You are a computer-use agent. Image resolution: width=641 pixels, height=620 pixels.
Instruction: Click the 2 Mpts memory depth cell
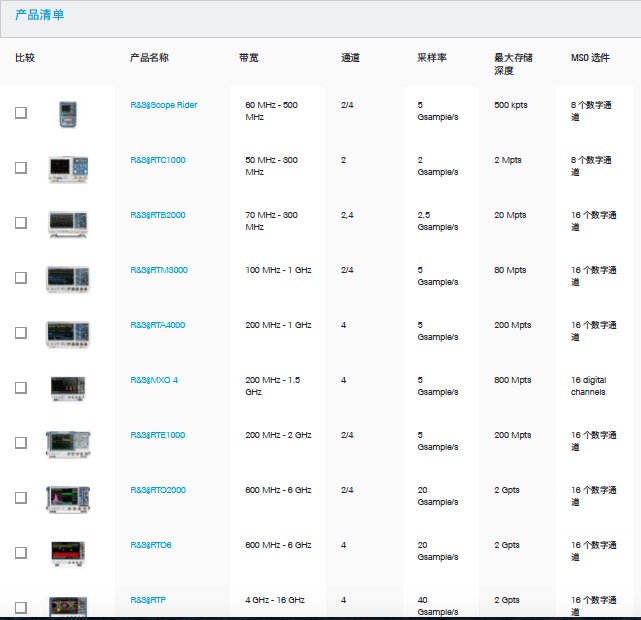pos(508,160)
